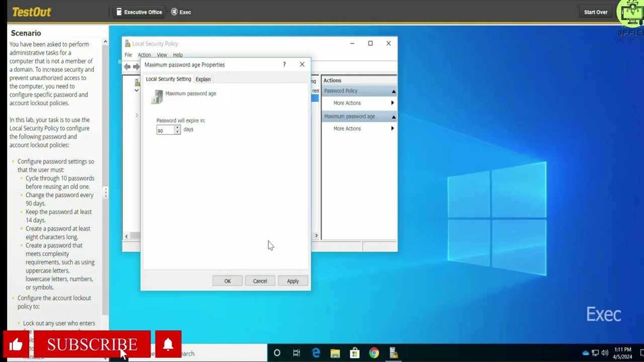Click Apply in the Properties dialog

293,281
